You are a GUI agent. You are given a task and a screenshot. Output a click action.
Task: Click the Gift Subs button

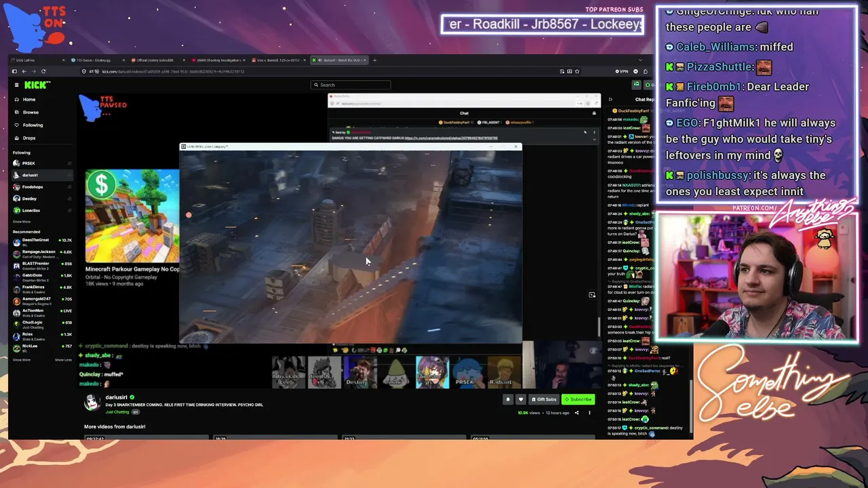pyautogui.click(x=544, y=399)
